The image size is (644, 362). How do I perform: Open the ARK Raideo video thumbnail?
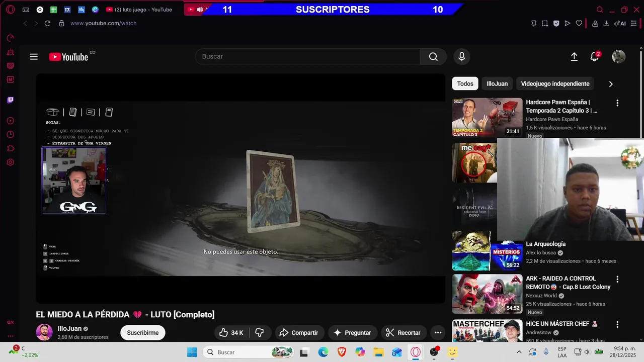pyautogui.click(x=487, y=294)
